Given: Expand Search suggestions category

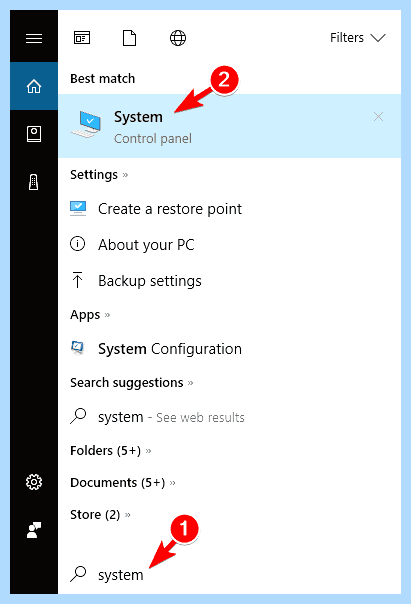Looking at the screenshot, I should tap(132, 383).
